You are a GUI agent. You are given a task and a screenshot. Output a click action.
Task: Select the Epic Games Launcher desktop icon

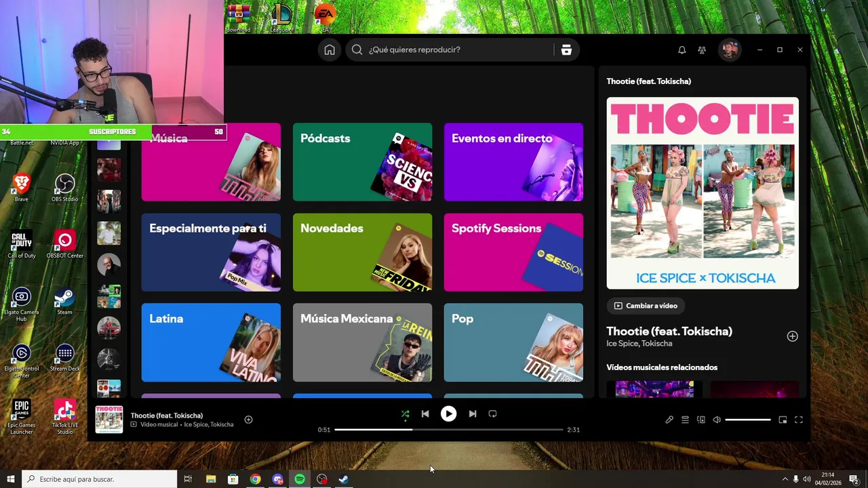click(x=22, y=417)
